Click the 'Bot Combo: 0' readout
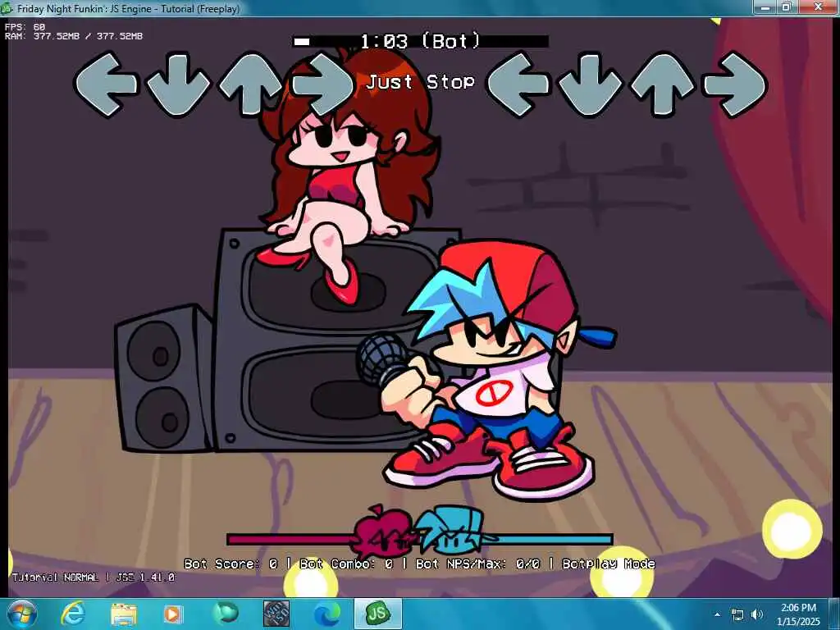This screenshot has width=840, height=630. point(346,564)
